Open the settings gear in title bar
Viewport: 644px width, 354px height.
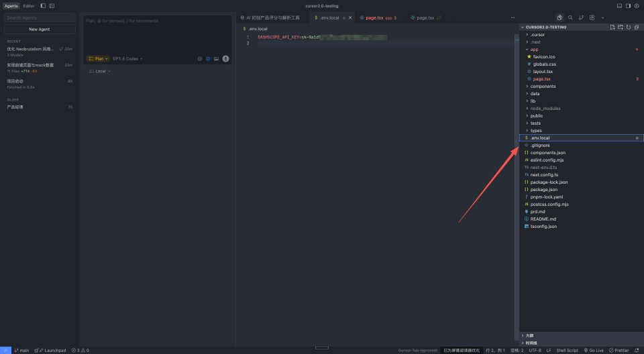pyautogui.click(x=637, y=5)
